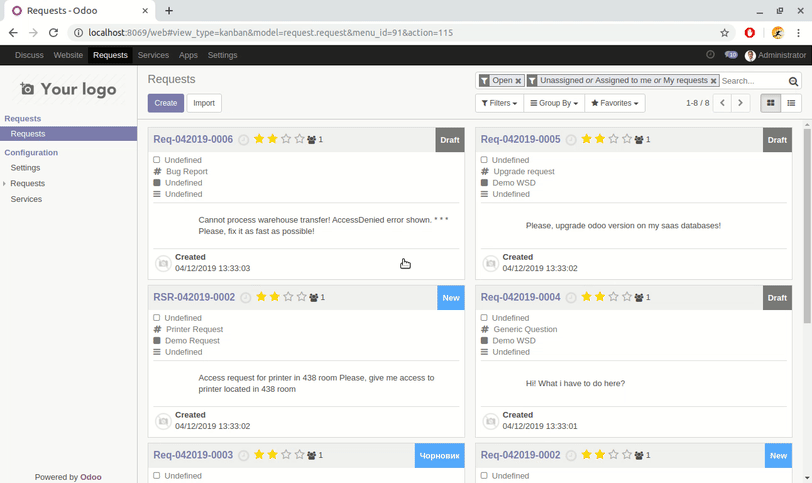Bookmark this page with the star icon
812x483 pixels.
724,33
